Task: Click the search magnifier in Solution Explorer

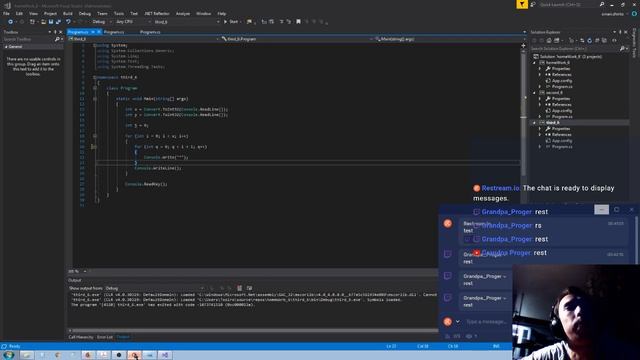Action: [x=622, y=49]
